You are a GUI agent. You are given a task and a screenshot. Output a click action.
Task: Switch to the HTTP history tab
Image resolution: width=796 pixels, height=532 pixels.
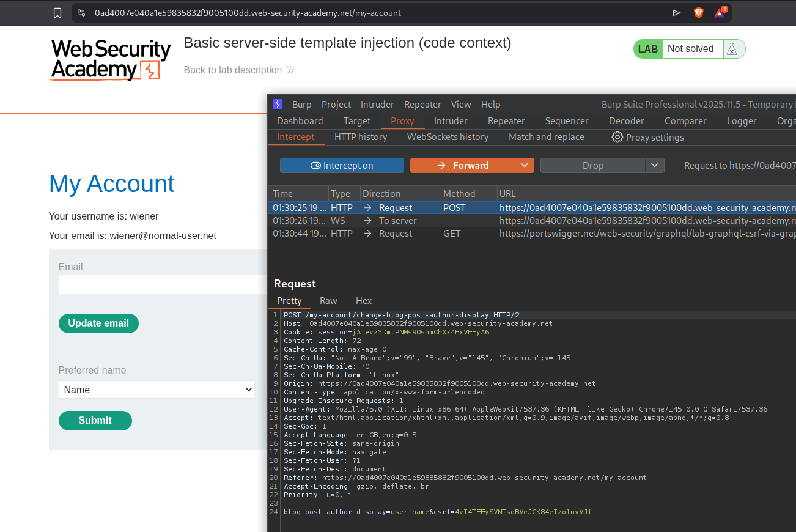361,137
